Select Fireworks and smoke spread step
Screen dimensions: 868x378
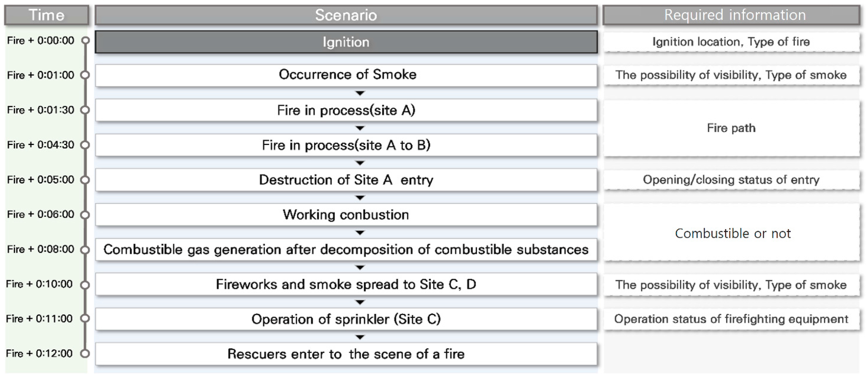click(x=346, y=284)
